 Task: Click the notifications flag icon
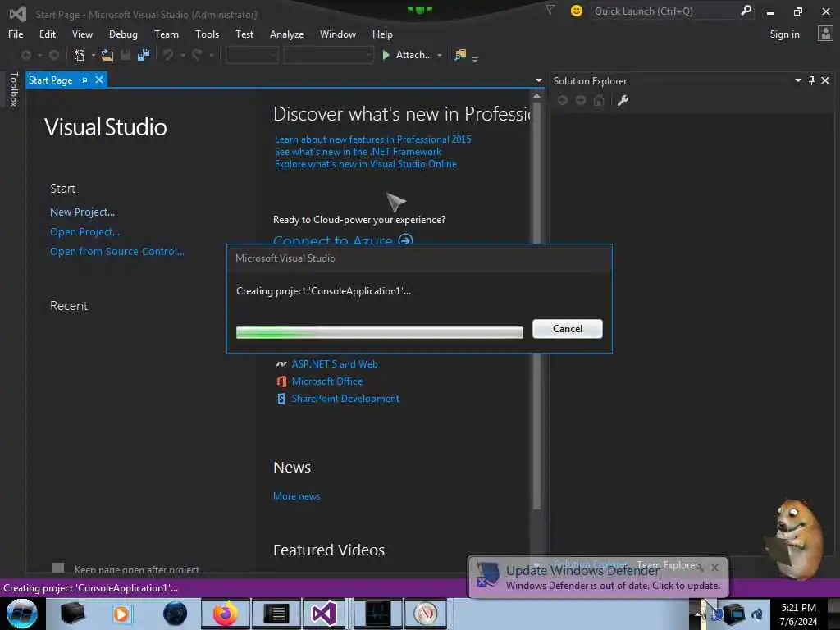click(x=550, y=10)
